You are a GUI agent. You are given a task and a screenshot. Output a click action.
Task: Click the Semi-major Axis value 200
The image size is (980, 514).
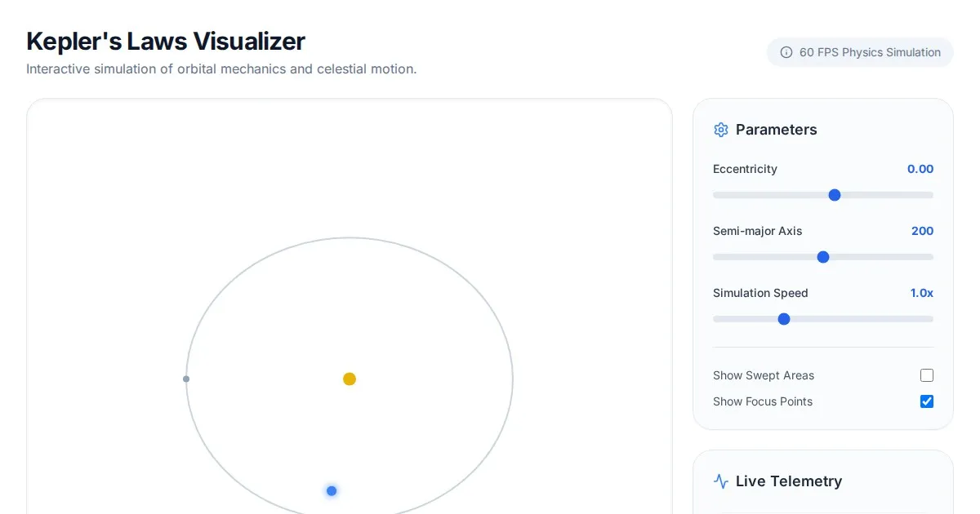click(x=922, y=231)
